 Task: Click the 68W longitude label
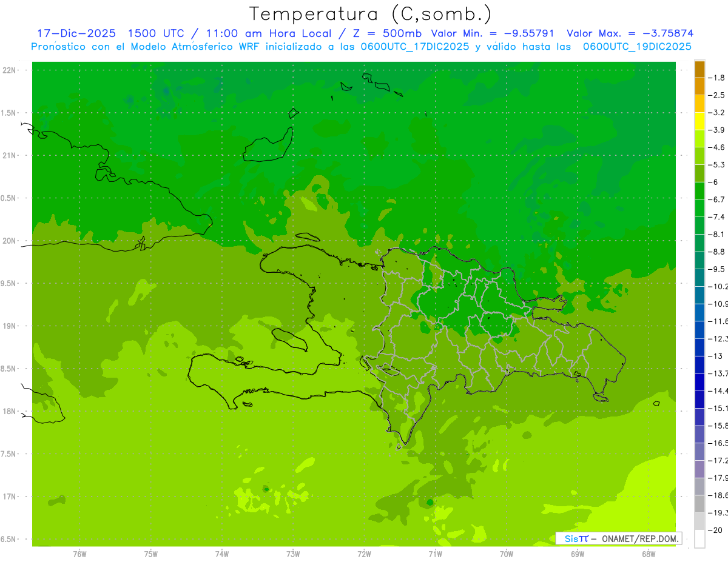[648, 554]
